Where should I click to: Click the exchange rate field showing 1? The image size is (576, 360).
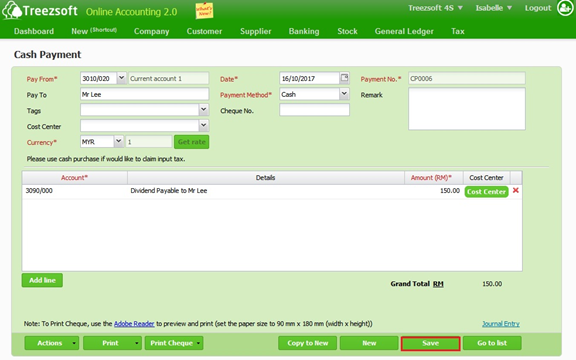[x=149, y=142]
